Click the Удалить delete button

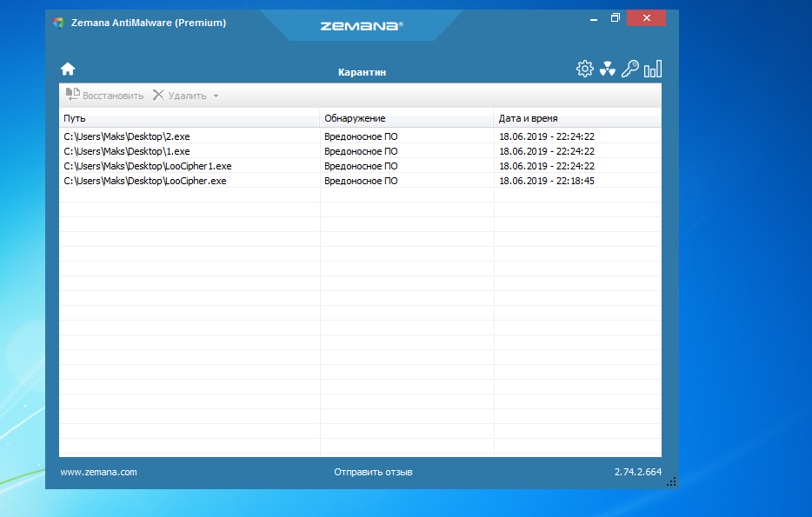click(180, 96)
